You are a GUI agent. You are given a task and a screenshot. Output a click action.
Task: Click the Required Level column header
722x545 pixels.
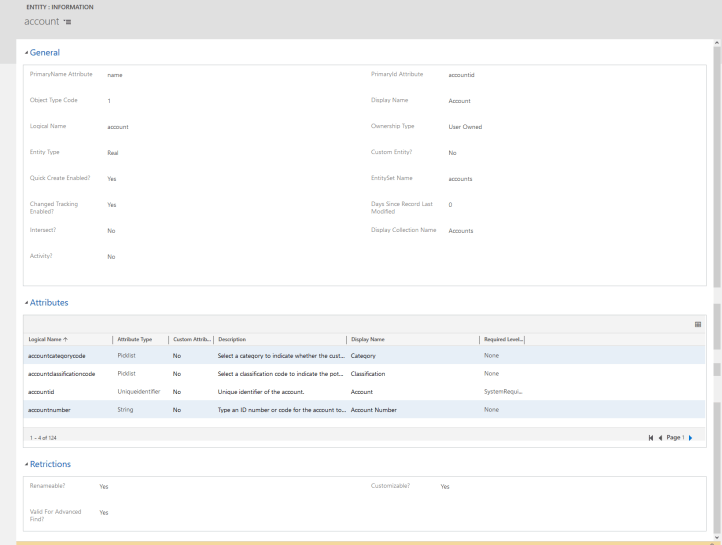[502, 339]
